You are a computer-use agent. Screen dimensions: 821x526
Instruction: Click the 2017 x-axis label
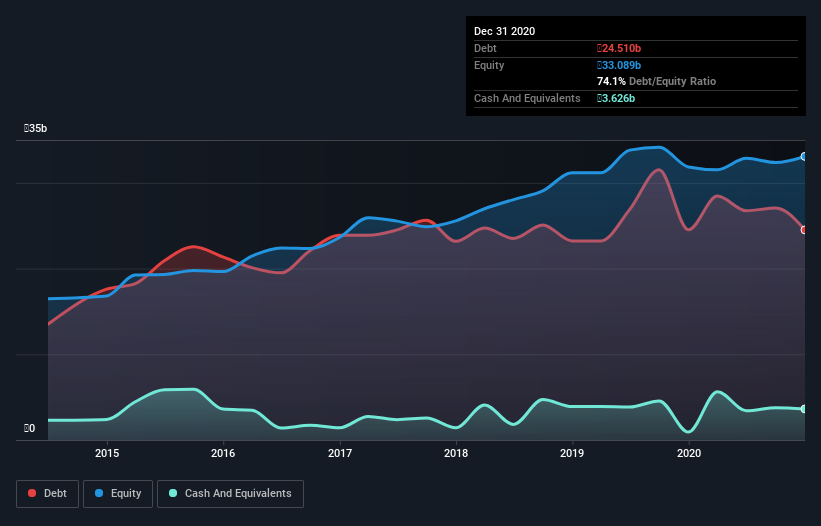click(340, 453)
